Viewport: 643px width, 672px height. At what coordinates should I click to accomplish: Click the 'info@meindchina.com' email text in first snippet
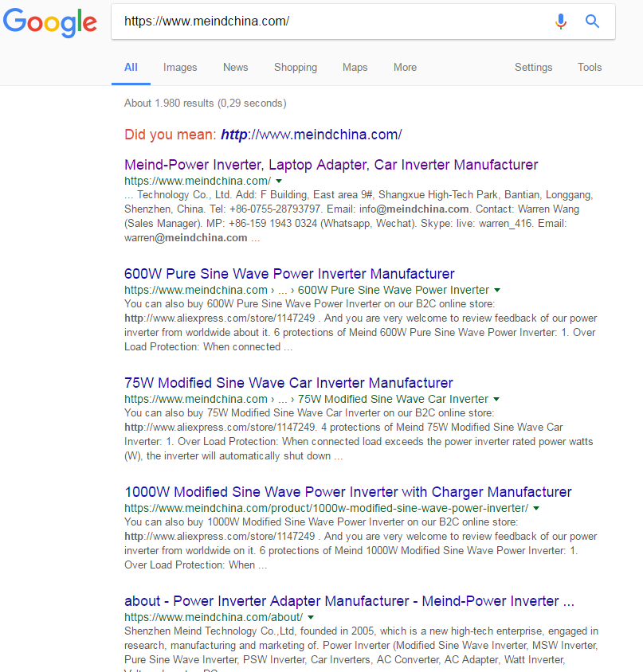coord(414,209)
